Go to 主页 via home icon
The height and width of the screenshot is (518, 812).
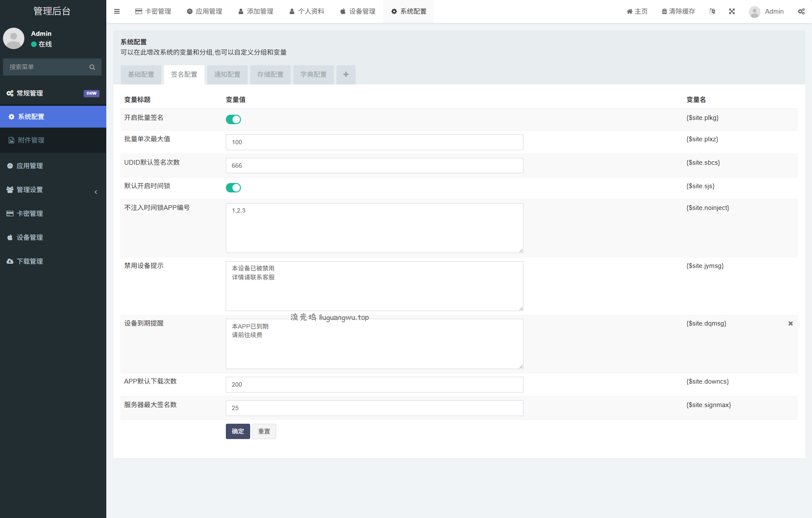pos(637,12)
